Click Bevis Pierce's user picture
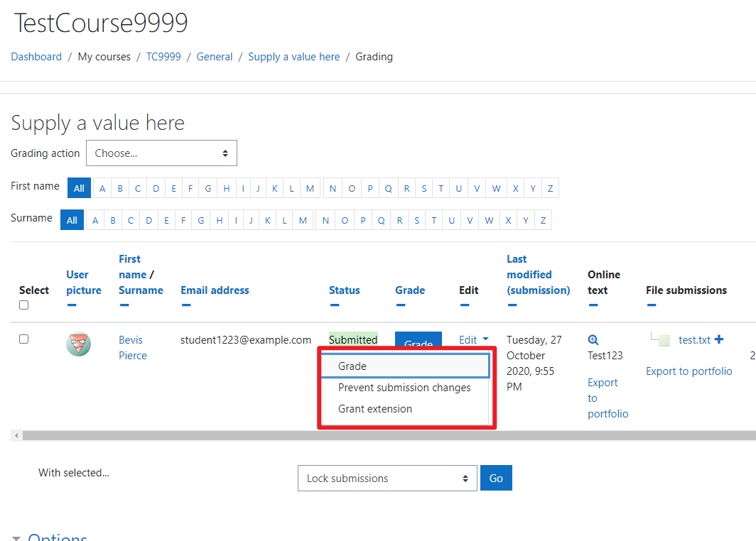The height and width of the screenshot is (541, 756). coord(78,344)
